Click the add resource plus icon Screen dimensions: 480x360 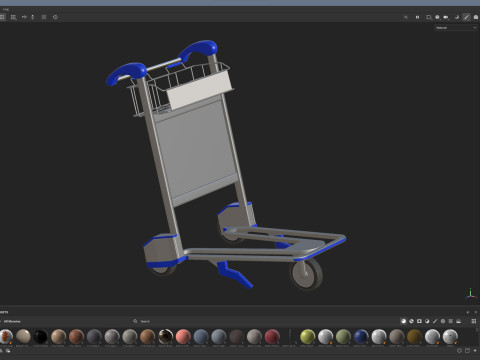click(475, 351)
